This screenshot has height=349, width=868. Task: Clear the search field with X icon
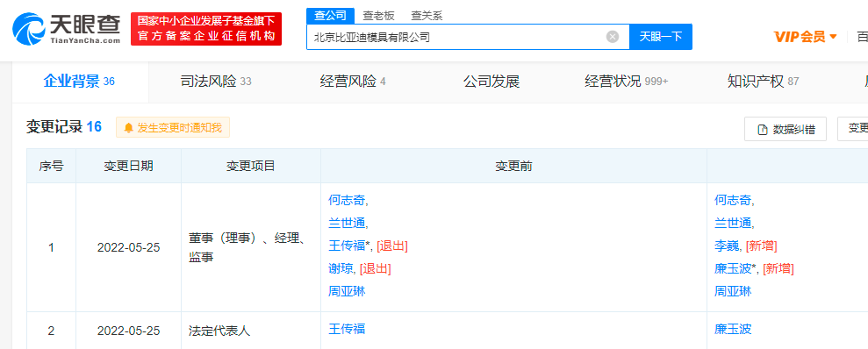pyautogui.click(x=613, y=37)
